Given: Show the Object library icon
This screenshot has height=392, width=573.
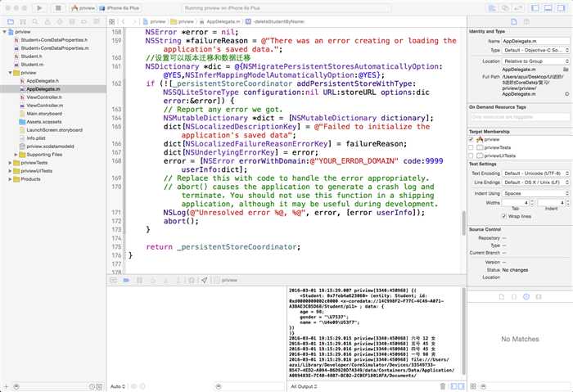Looking at the screenshot, I should coord(526,296).
